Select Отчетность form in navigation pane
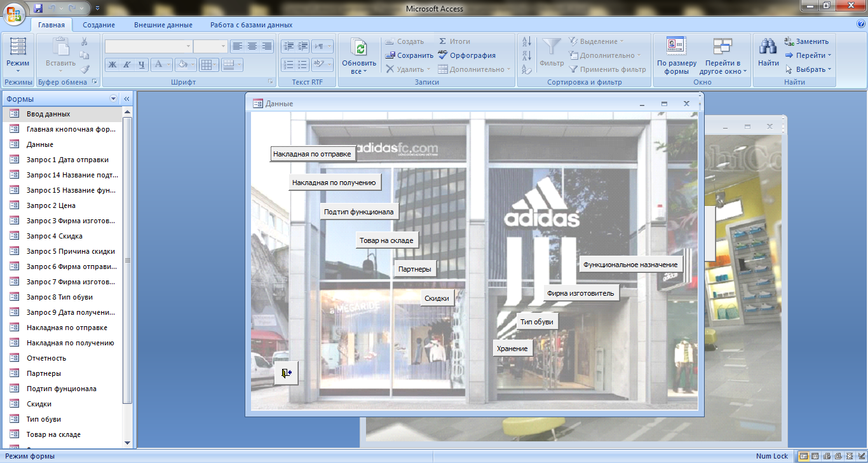This screenshot has width=868, height=463. tap(61, 358)
